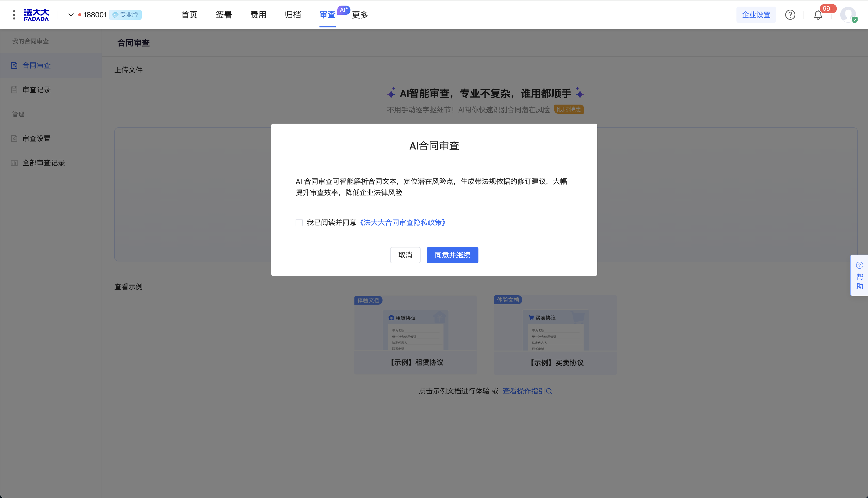
Task: Click the user avatar icon
Action: (848, 15)
